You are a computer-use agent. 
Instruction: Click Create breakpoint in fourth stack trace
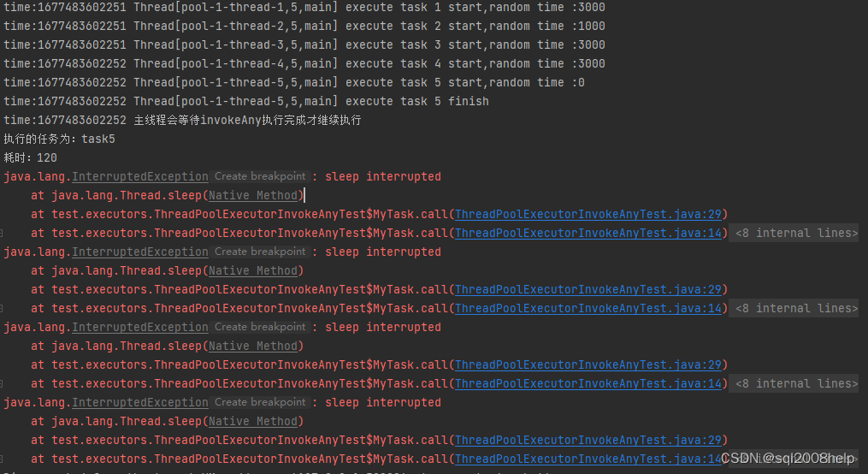point(260,402)
